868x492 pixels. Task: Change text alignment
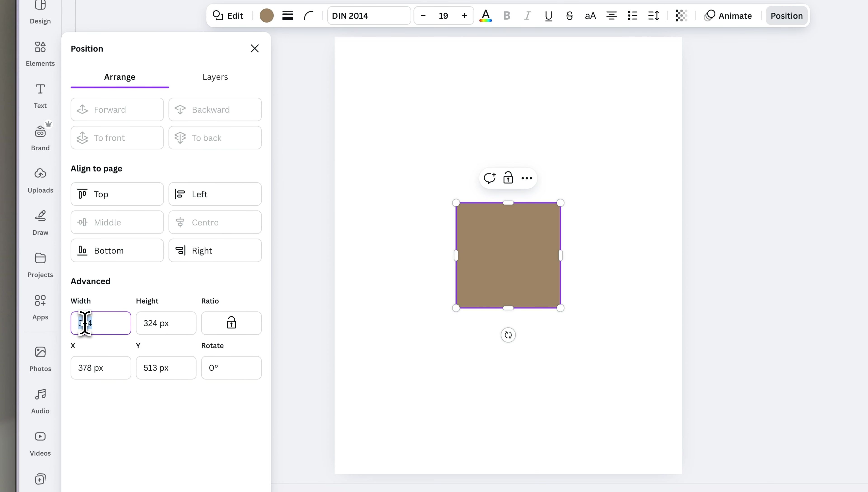tap(611, 16)
